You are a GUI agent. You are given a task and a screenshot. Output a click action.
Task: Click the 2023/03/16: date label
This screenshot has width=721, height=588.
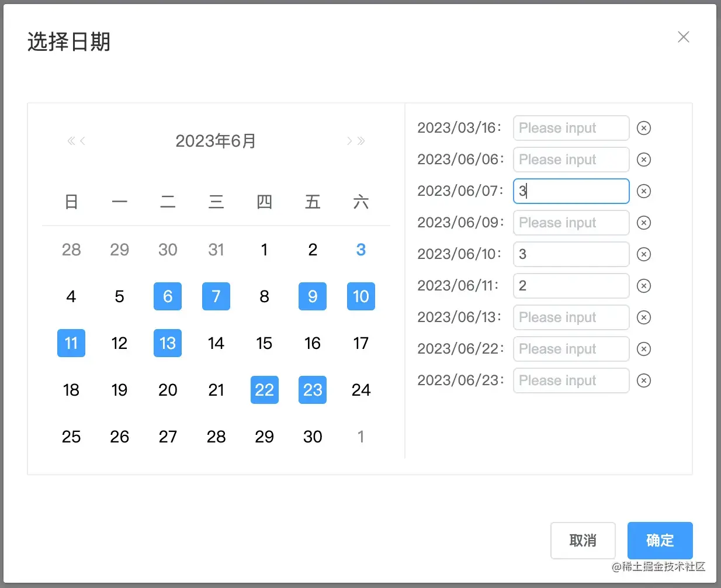point(460,128)
